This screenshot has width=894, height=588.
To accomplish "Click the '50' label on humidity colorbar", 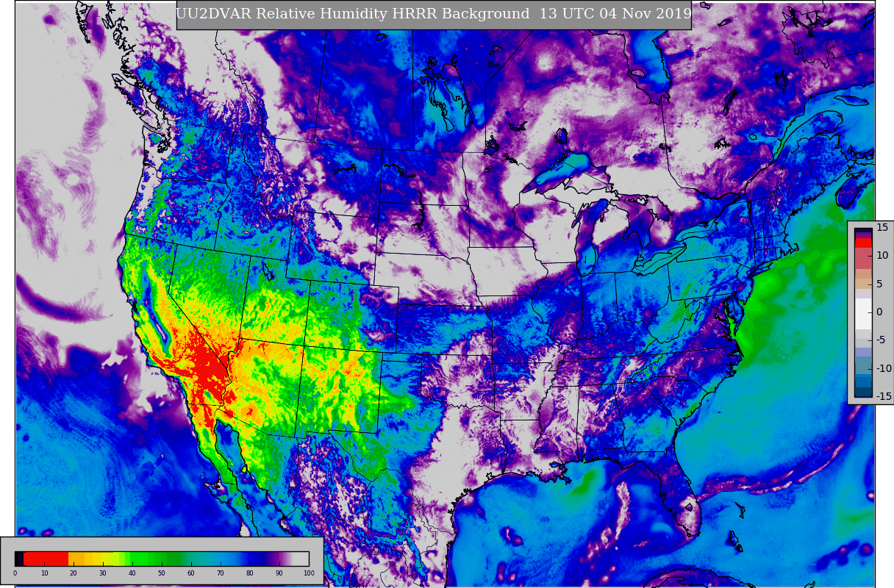I will pyautogui.click(x=162, y=573).
